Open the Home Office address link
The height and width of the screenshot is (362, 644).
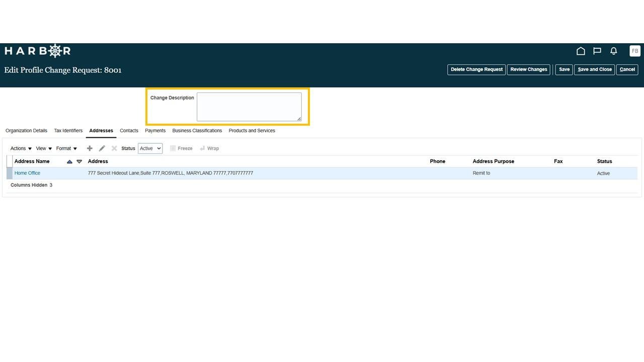point(27,173)
